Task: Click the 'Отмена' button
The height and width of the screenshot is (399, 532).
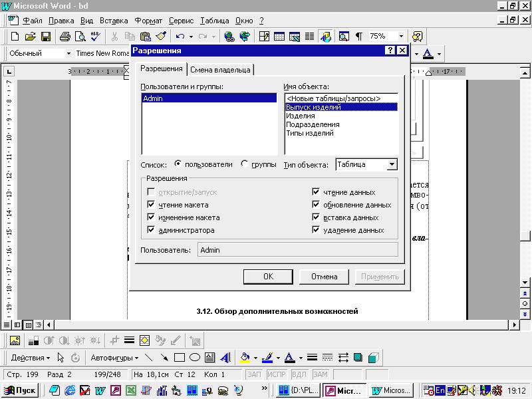Action: 324,277
